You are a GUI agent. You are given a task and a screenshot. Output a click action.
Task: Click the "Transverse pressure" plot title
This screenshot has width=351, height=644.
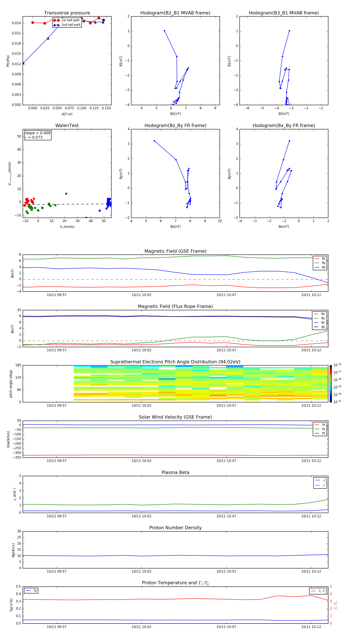tap(67, 13)
